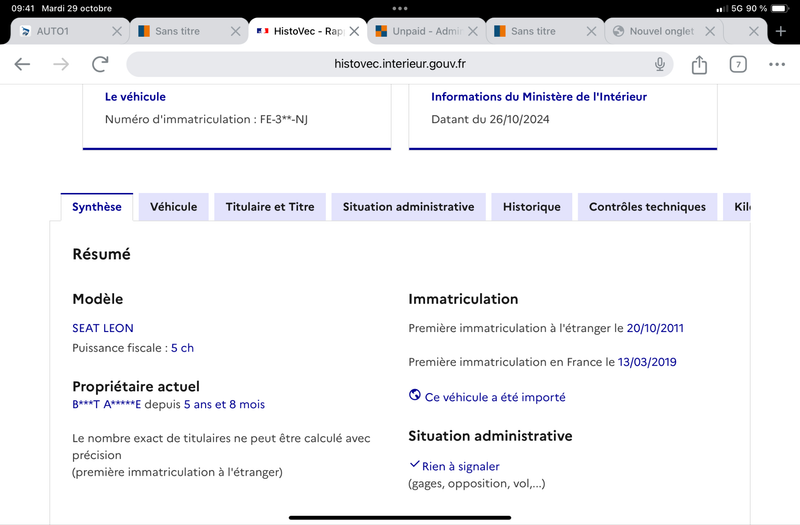This screenshot has width=800, height=525.
Task: Click the Propriétaire actuel heading
Action: 136,386
